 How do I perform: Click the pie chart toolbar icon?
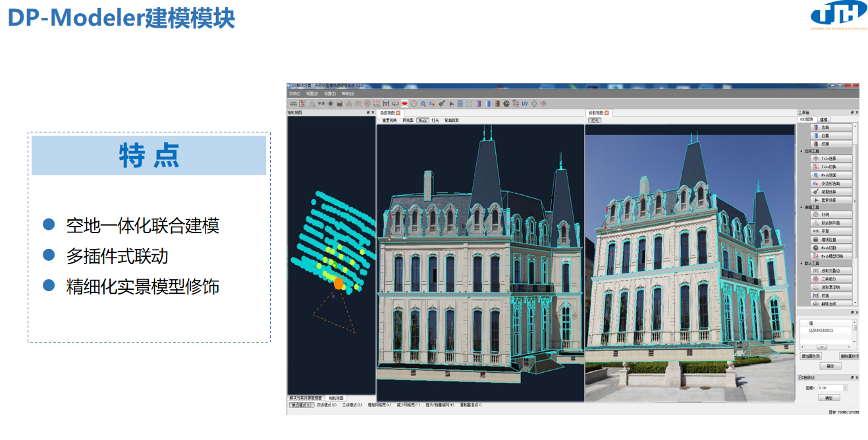pyautogui.click(x=506, y=103)
